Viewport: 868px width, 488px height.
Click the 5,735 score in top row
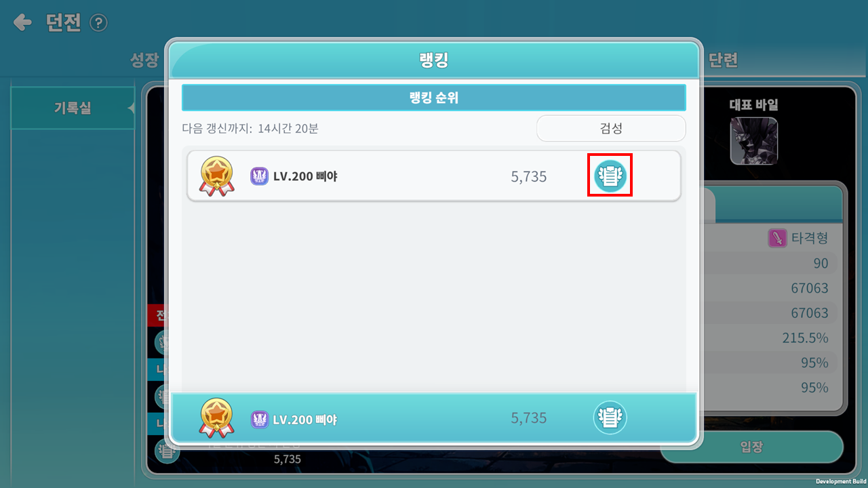[x=529, y=176]
